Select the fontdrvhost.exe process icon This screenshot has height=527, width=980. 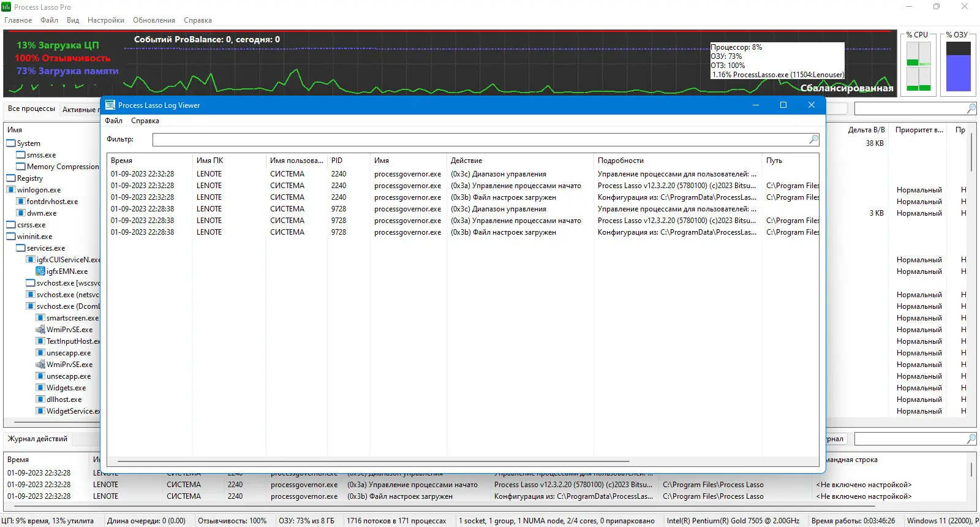coord(21,202)
